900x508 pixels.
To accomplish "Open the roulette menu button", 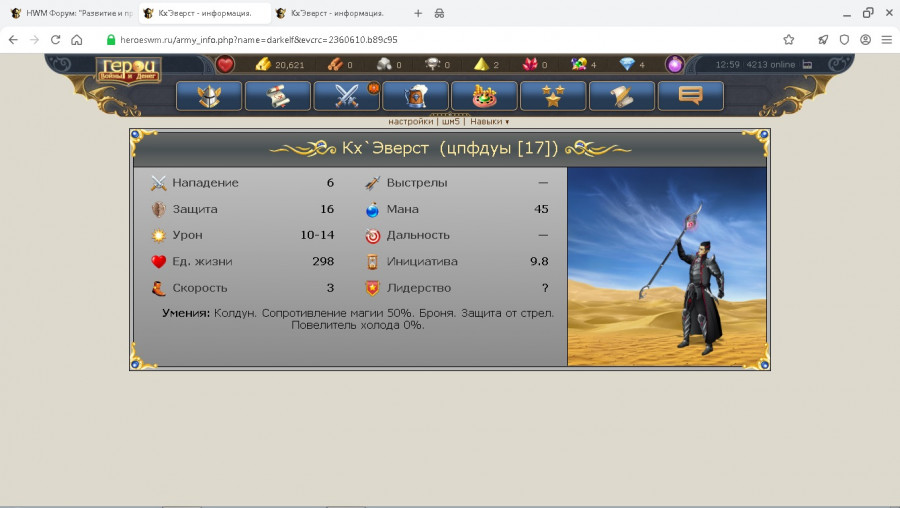I will (484, 95).
